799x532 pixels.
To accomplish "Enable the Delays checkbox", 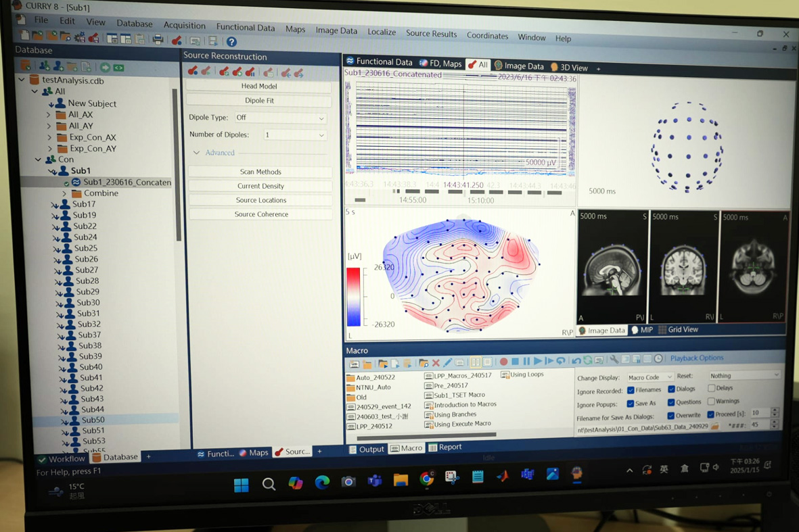I will (711, 389).
